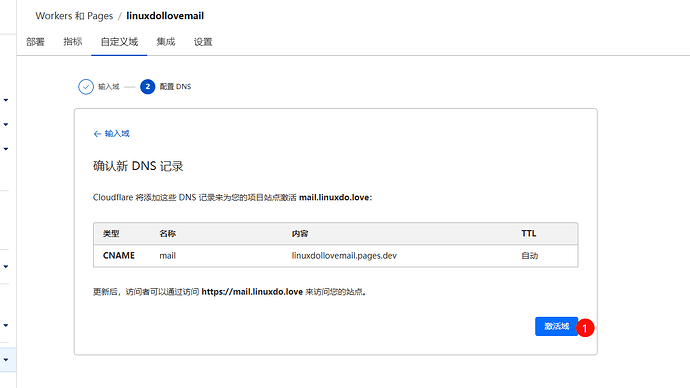Click the step 2 circle for 配置 DNS
690x388 pixels.
point(147,87)
